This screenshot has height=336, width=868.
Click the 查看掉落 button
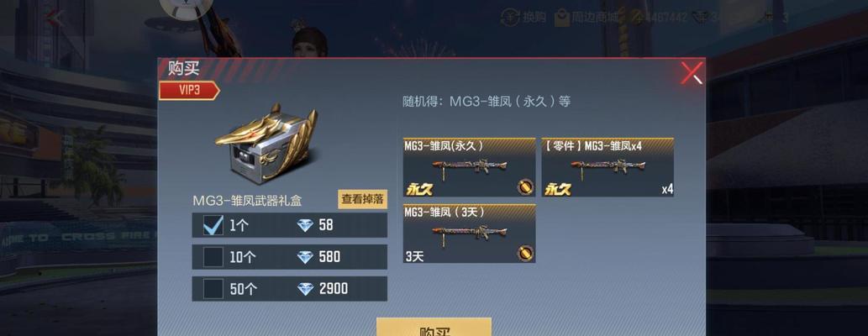click(363, 199)
